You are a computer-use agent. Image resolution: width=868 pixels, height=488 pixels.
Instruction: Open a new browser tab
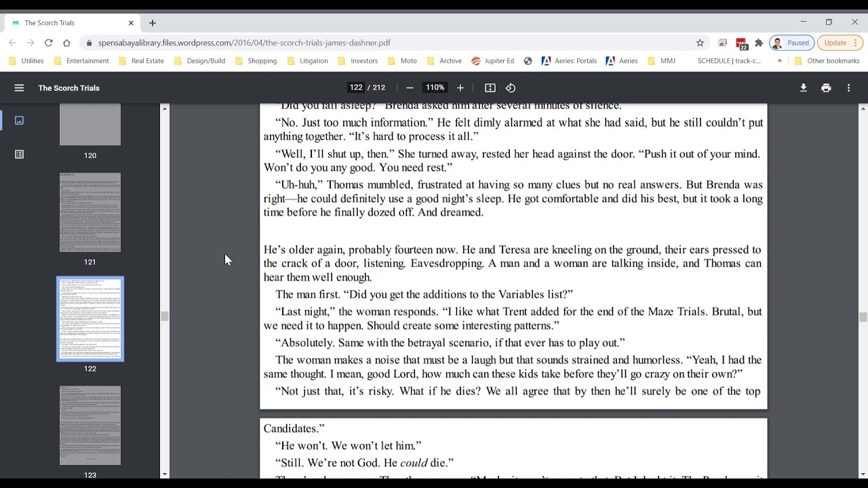coord(153,23)
